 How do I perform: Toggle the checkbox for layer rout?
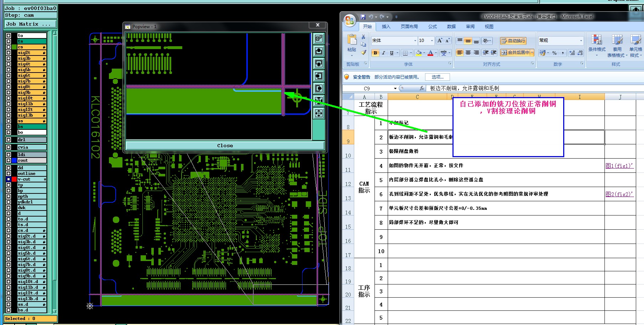[x=9, y=160]
